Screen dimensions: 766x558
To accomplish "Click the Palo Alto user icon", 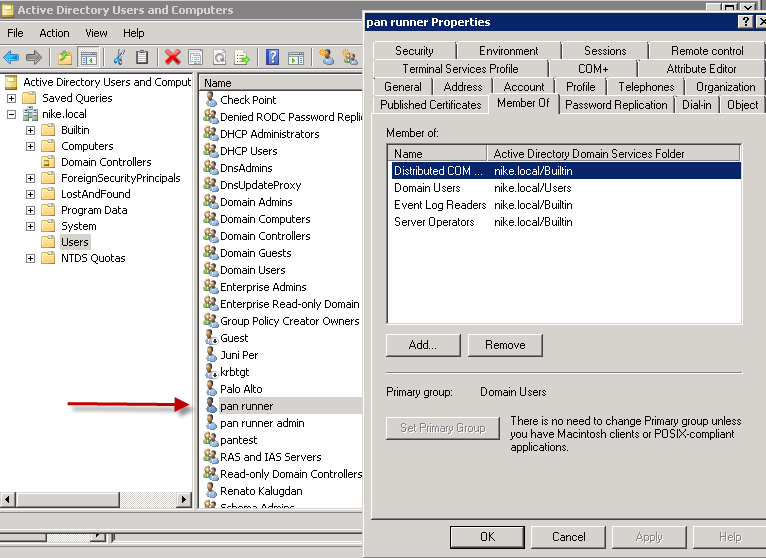I will pos(211,389).
